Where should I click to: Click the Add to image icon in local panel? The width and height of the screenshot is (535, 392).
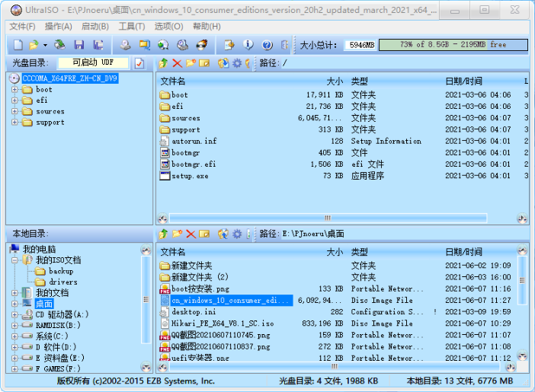pos(223,234)
